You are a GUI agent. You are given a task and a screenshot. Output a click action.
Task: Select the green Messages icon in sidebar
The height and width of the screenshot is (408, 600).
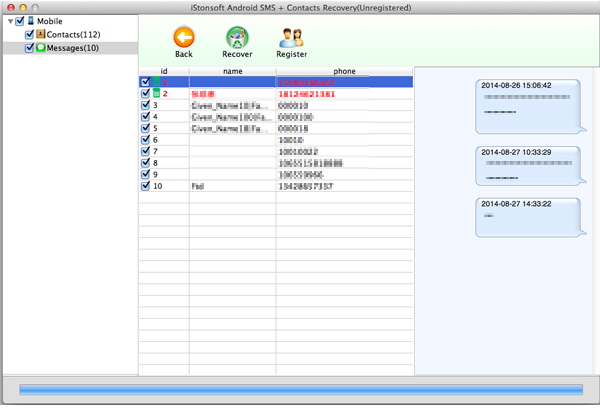coord(41,47)
